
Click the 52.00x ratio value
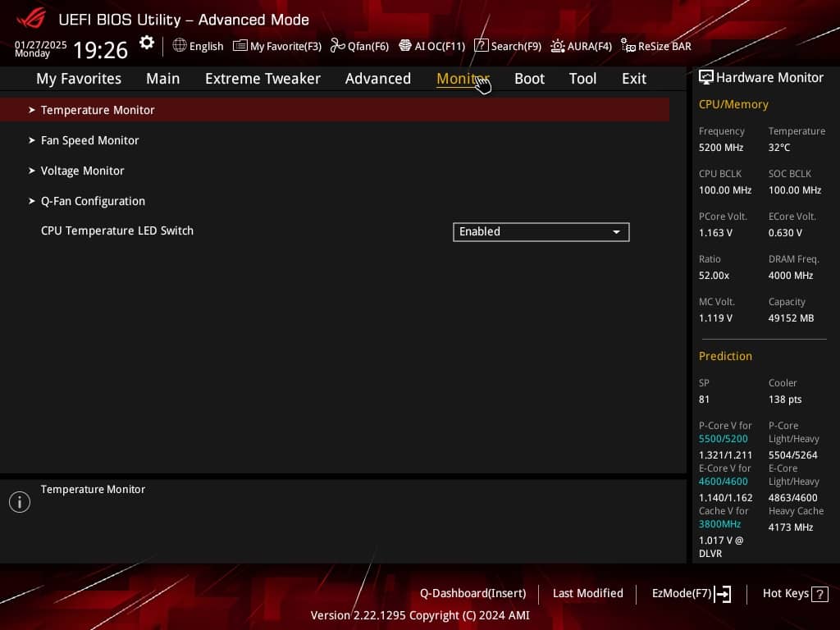pos(714,276)
